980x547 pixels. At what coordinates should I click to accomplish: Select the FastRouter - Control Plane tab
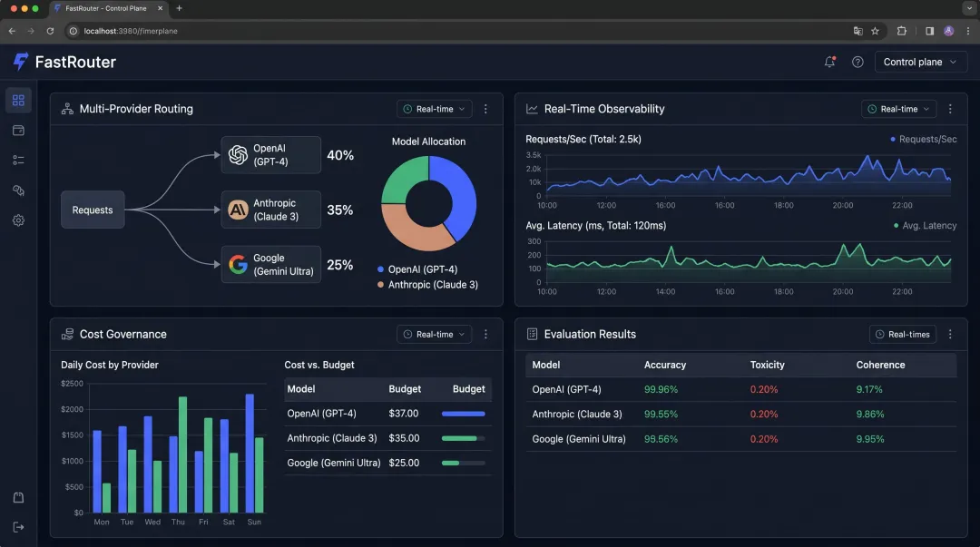pyautogui.click(x=107, y=9)
